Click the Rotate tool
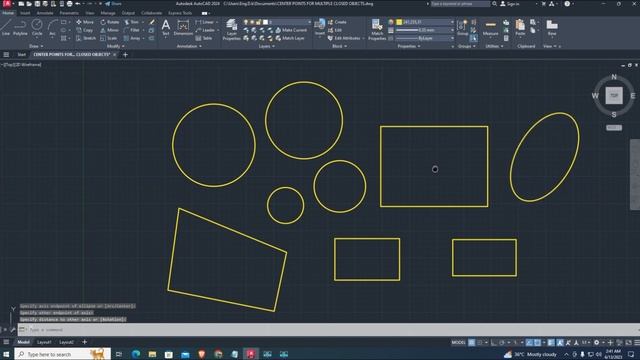Image resolution: width=640 pixels, height=360 pixels. click(x=109, y=22)
